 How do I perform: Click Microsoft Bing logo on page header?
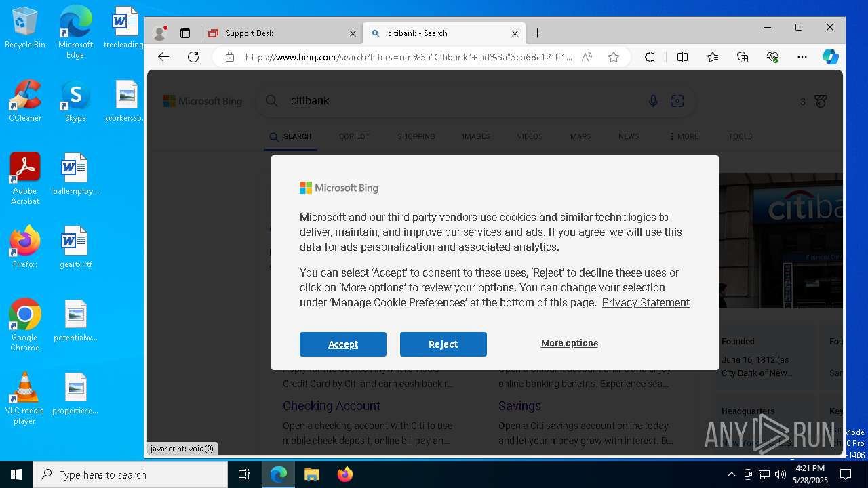pos(203,101)
